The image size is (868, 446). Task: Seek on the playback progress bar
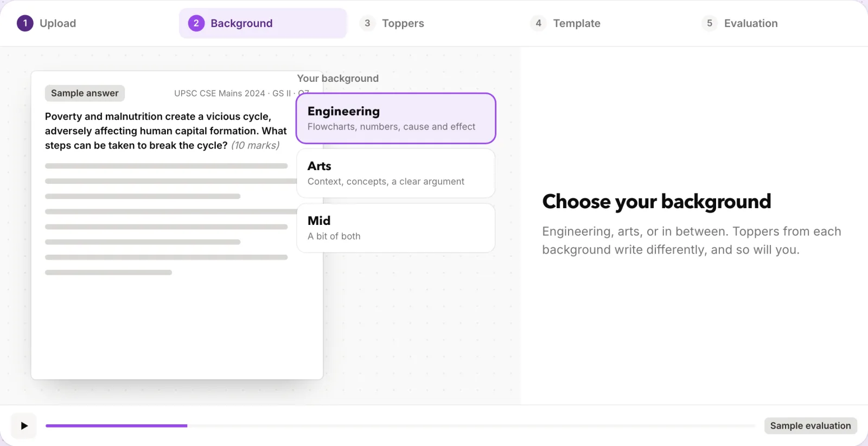[400, 426]
